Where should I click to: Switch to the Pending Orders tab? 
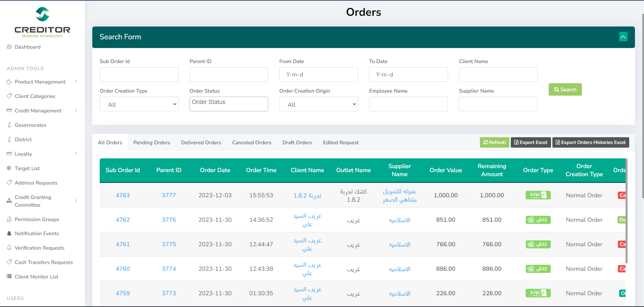tap(152, 143)
